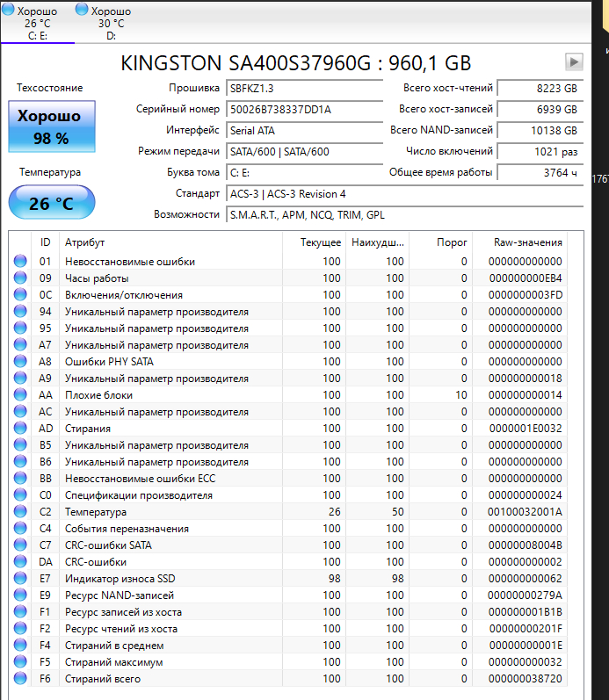The width and height of the screenshot is (609, 700).
Task: Click the Наихудш... column header
Action: [x=378, y=242]
